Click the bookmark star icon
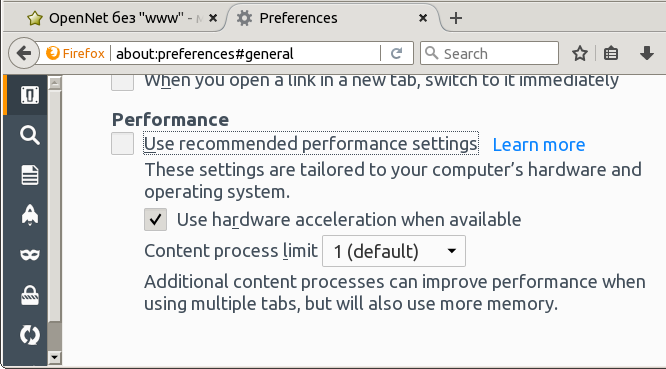666x369 pixels. 579,54
